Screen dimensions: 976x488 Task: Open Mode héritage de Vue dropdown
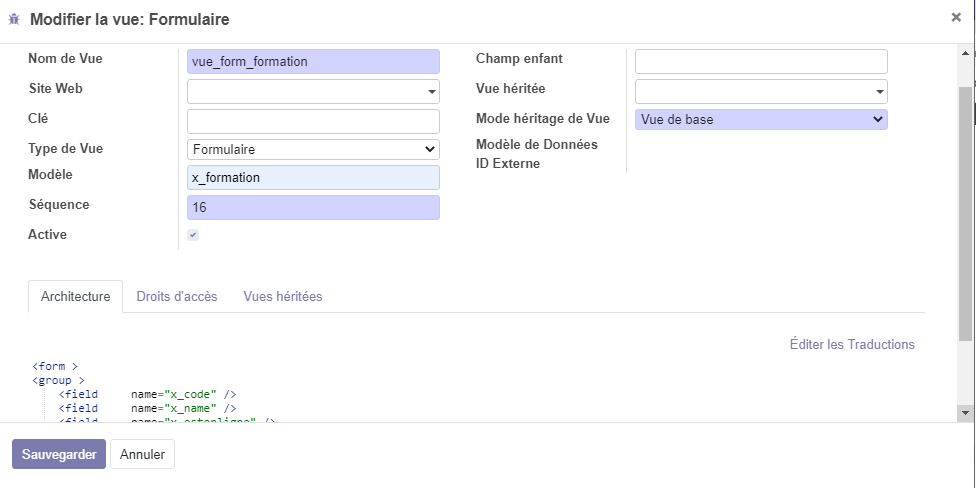tap(760, 119)
